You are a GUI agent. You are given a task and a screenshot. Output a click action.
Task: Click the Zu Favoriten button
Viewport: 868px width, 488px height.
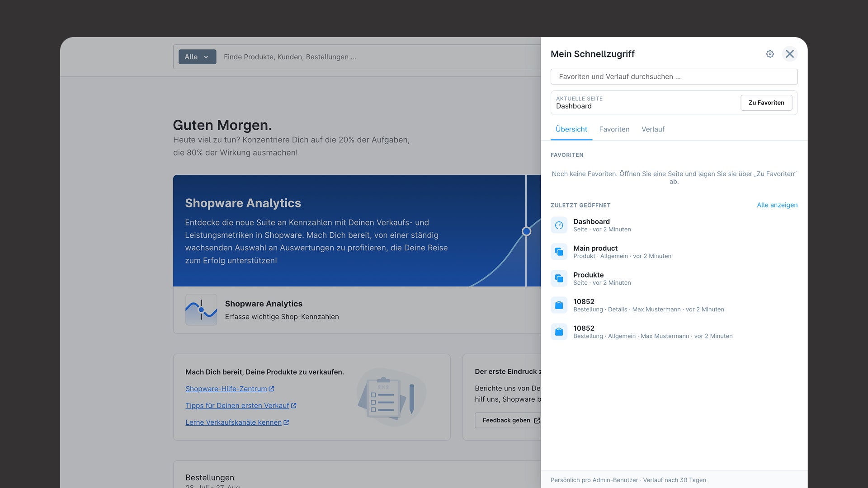pos(766,103)
